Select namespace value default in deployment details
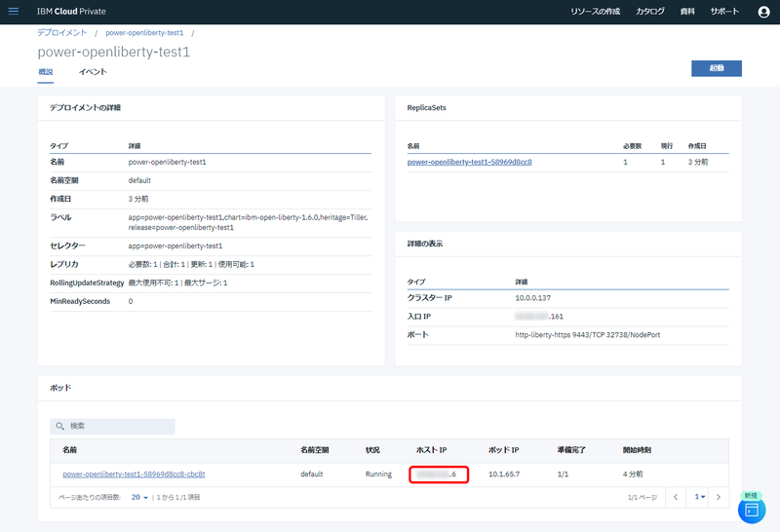This screenshot has width=780, height=532. (139, 180)
